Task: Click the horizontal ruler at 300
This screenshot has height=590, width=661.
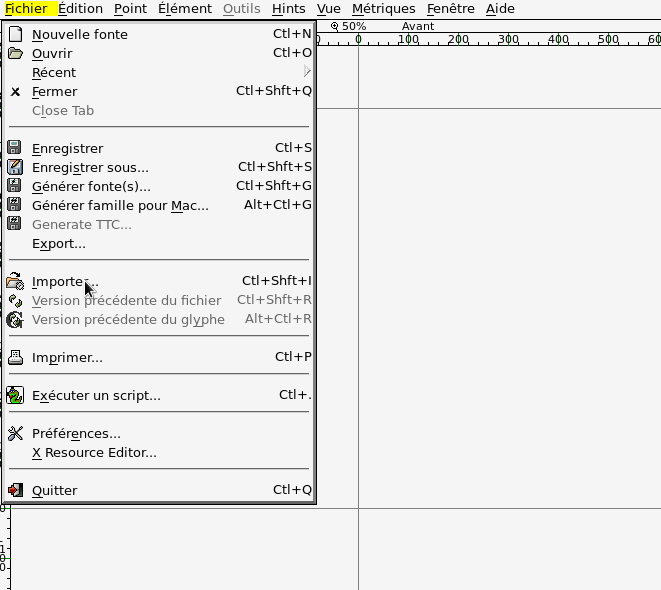Action: pyautogui.click(x=509, y=40)
